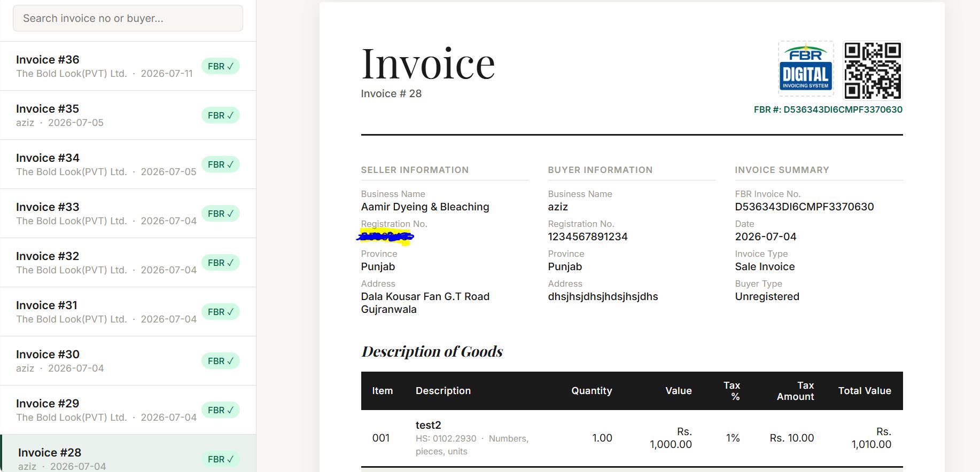
Task: Click the FBR badge on Invoice #30
Action: (x=220, y=361)
